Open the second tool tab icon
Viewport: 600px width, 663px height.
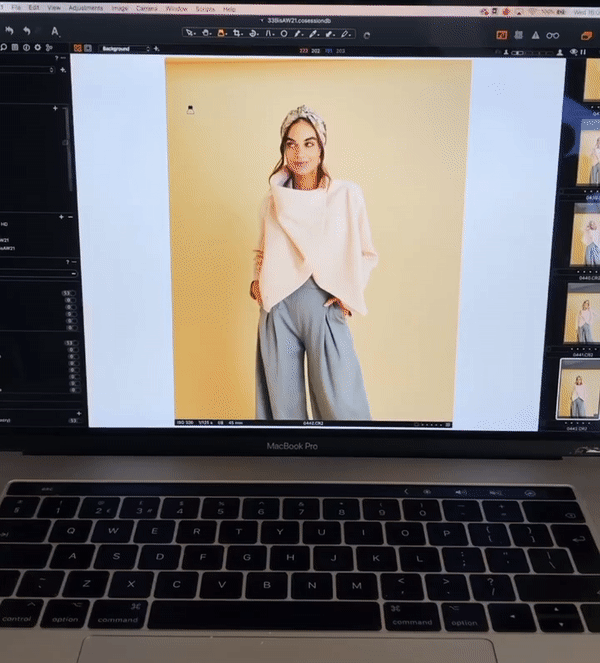pyautogui.click(x=15, y=47)
